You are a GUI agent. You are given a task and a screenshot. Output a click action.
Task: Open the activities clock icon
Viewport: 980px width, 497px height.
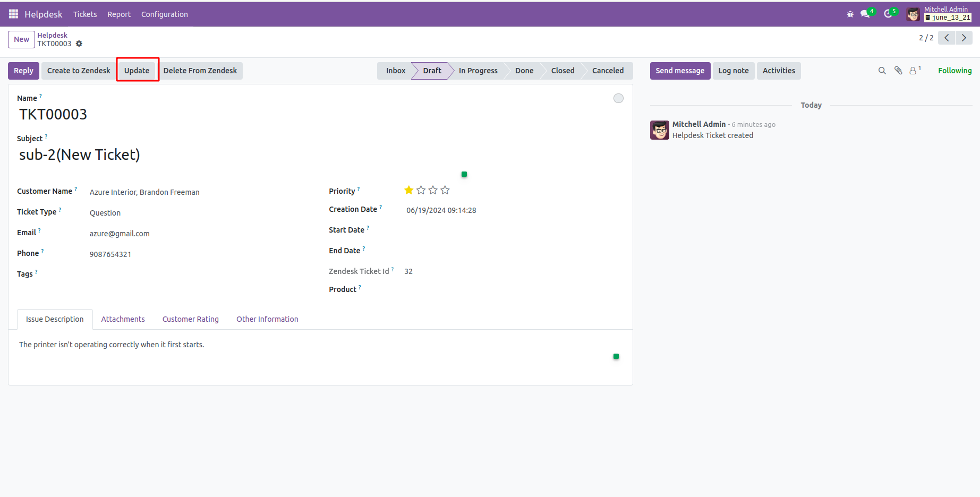click(x=888, y=14)
